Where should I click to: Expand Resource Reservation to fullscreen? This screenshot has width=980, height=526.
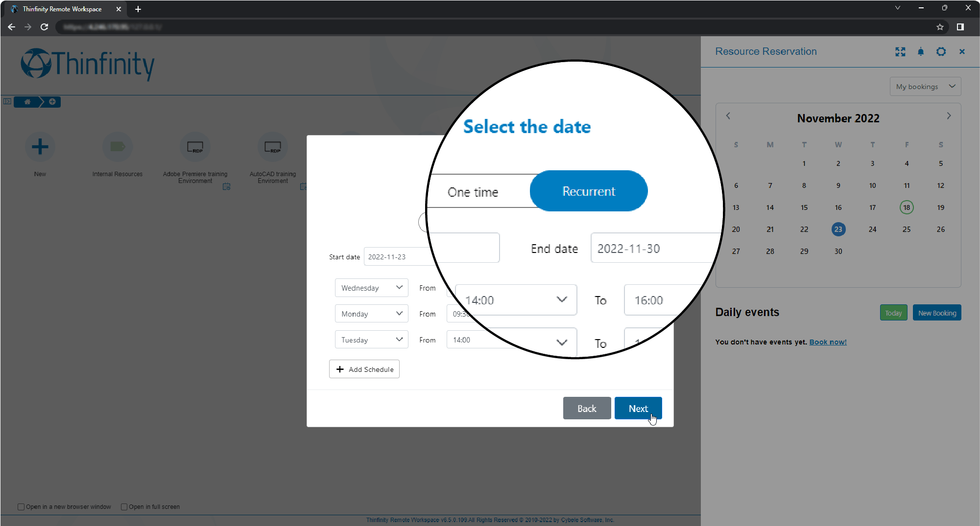(x=900, y=51)
